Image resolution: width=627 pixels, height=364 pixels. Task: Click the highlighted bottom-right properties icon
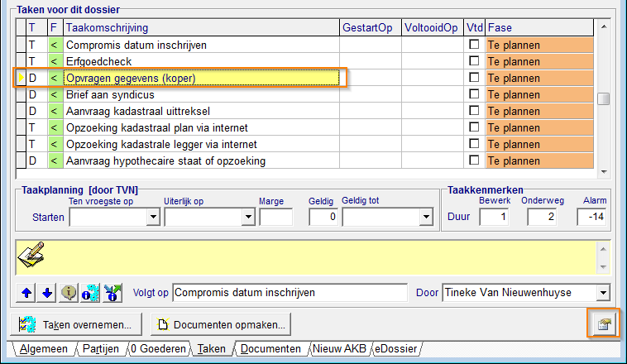(603, 323)
